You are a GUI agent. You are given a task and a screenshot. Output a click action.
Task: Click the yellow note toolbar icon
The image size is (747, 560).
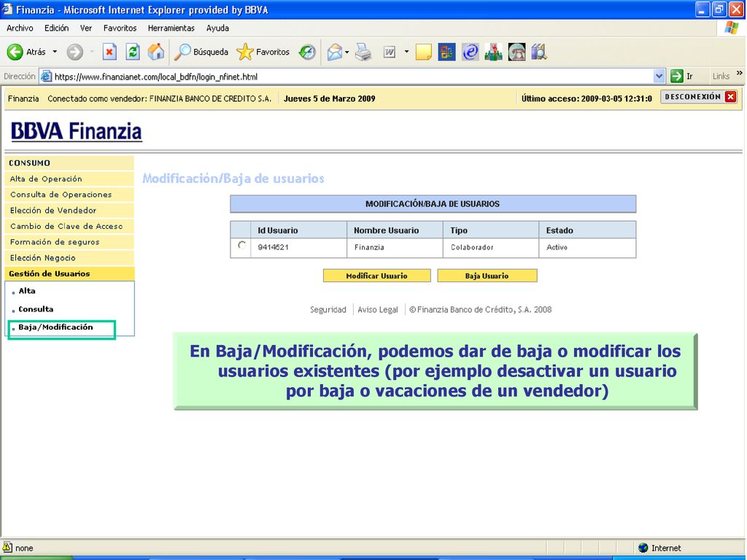click(424, 52)
